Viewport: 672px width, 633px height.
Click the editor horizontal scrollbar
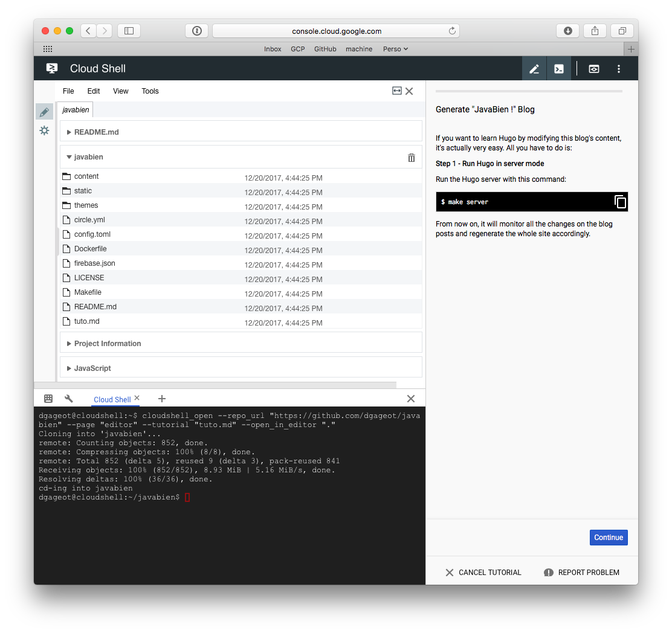coord(215,385)
